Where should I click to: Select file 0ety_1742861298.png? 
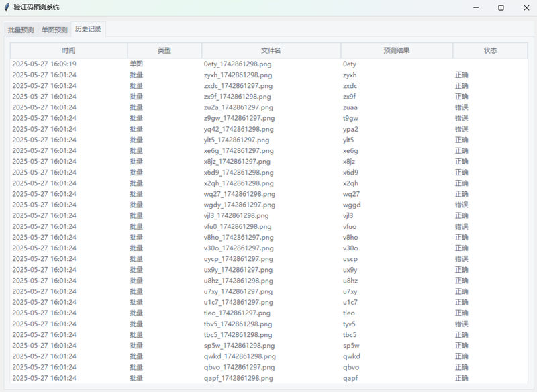click(x=238, y=64)
